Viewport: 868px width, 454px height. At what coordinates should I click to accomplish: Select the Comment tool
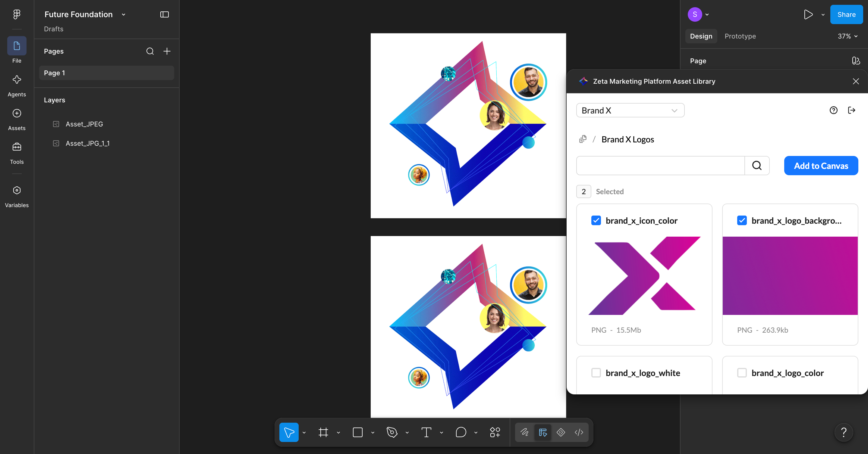[461, 432]
